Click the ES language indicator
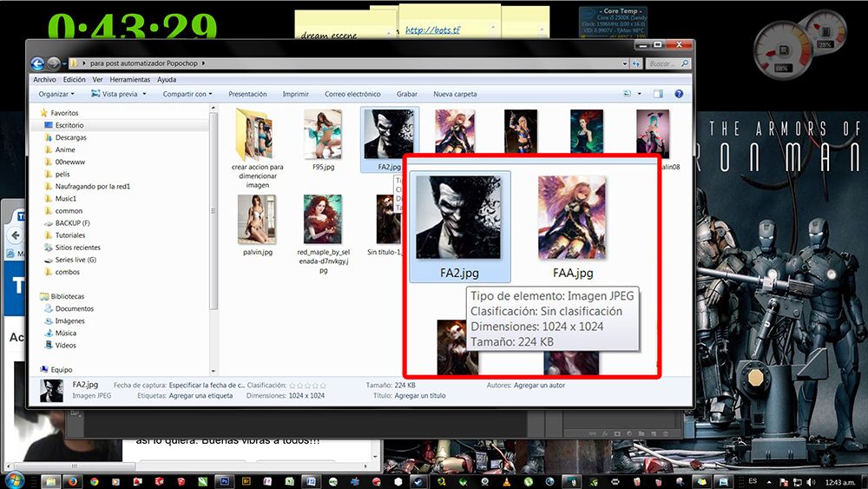The height and width of the screenshot is (489, 868). 753,481
